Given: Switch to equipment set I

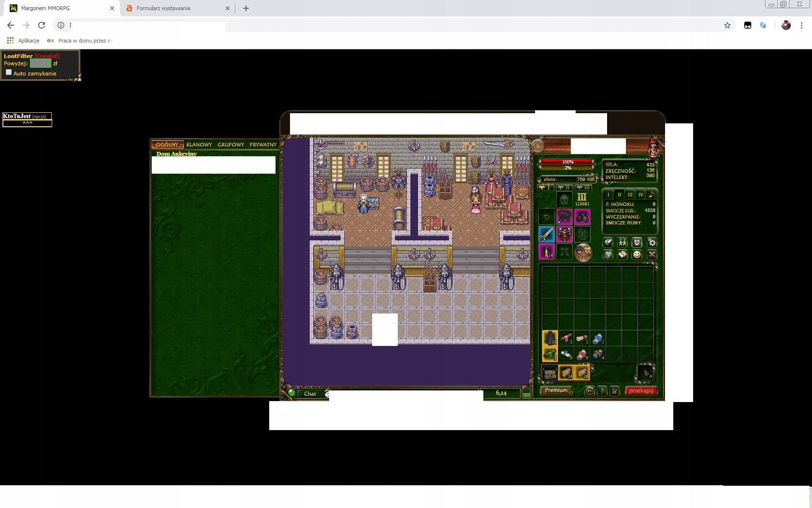Looking at the screenshot, I should click(546, 187).
